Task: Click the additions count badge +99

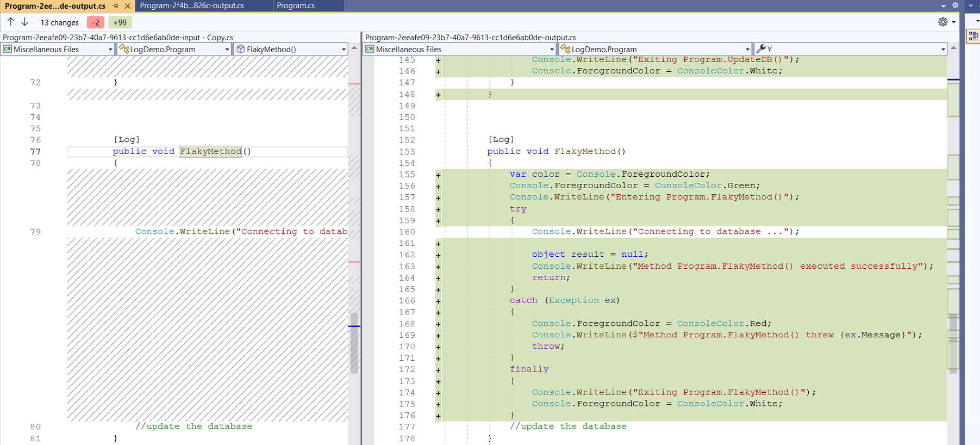Action: pyautogui.click(x=120, y=22)
